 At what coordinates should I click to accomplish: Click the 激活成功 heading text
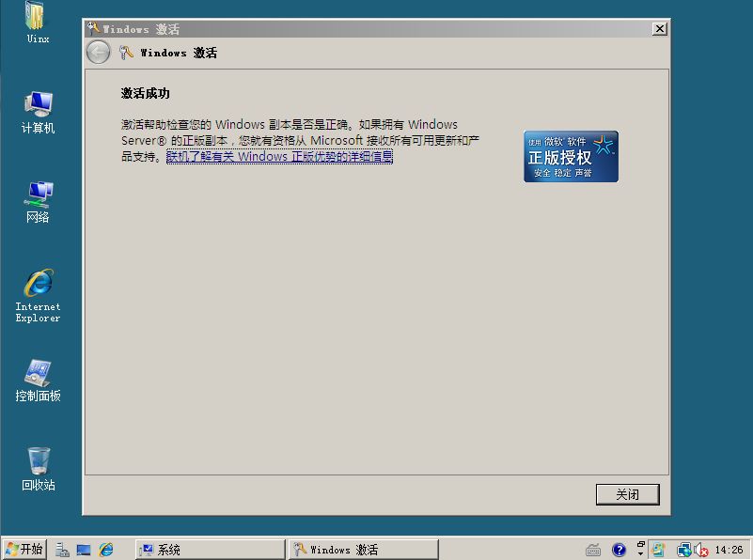(145, 93)
